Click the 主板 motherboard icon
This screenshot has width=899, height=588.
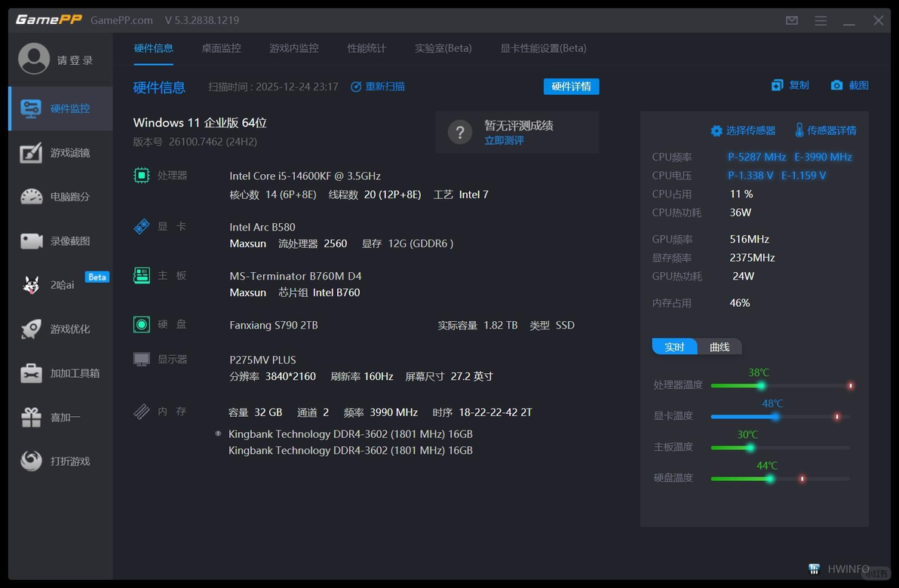[x=142, y=276]
